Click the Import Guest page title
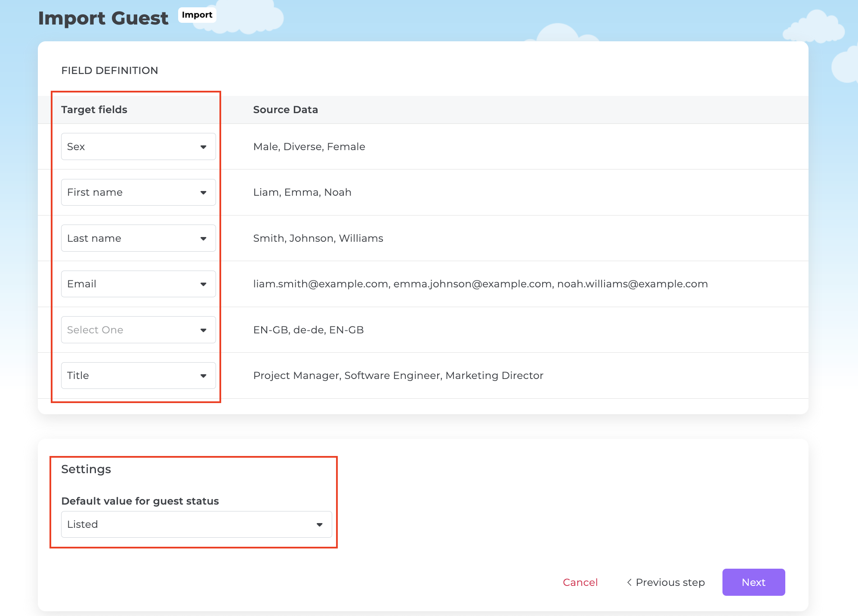Viewport: 858px width, 616px height. pyautogui.click(x=103, y=18)
